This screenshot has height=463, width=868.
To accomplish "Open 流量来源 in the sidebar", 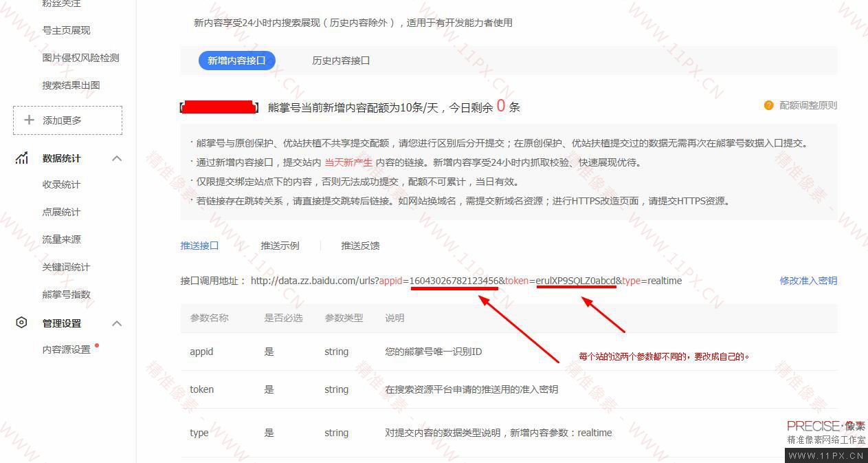I will click(60, 239).
